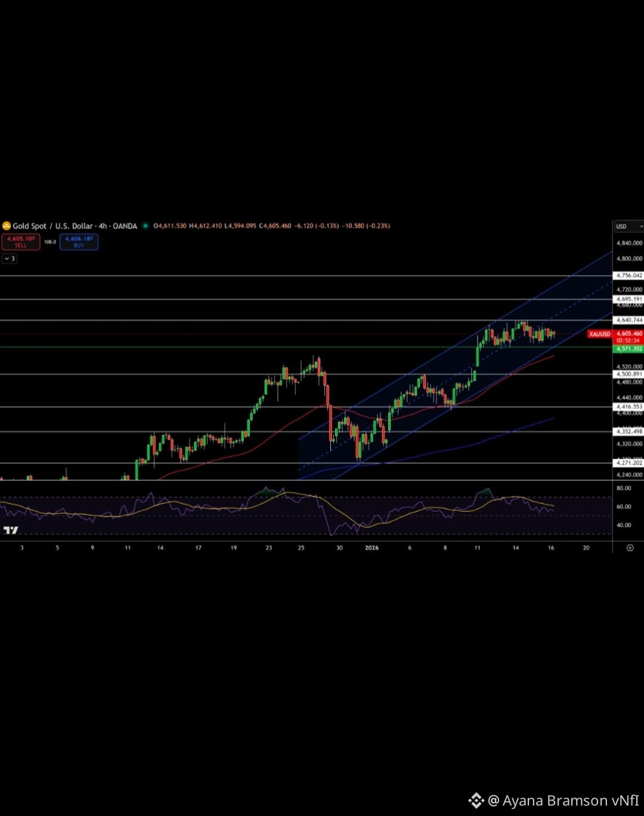Click the O4,611.530 open value

click(x=170, y=226)
